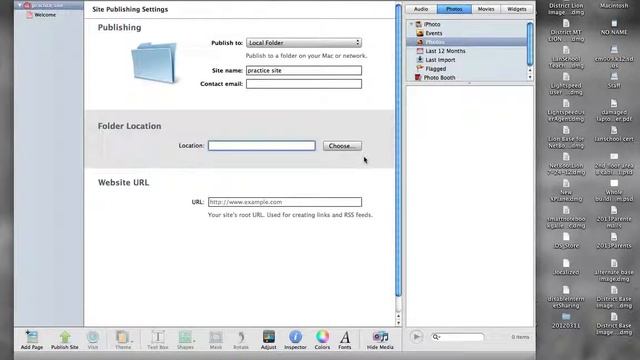Switch to the Audio media tab
Image resolution: width=640 pixels, height=360 pixels.
pos(421,9)
